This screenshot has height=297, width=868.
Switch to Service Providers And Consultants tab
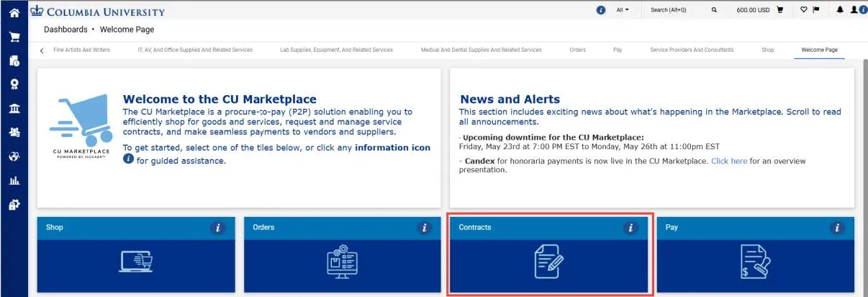click(692, 50)
